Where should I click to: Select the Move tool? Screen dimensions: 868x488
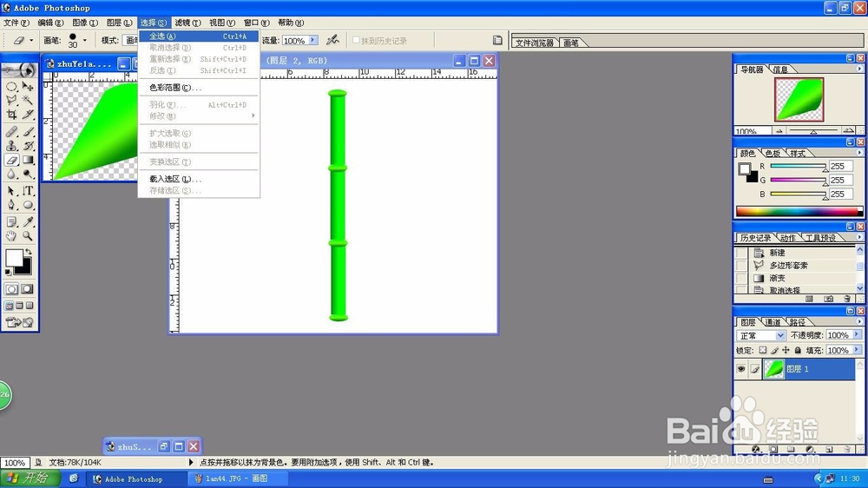[28, 87]
